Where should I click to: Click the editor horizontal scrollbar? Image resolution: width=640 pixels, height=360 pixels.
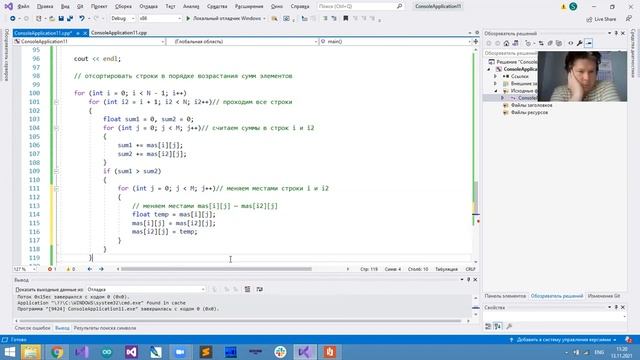[x=216, y=269]
